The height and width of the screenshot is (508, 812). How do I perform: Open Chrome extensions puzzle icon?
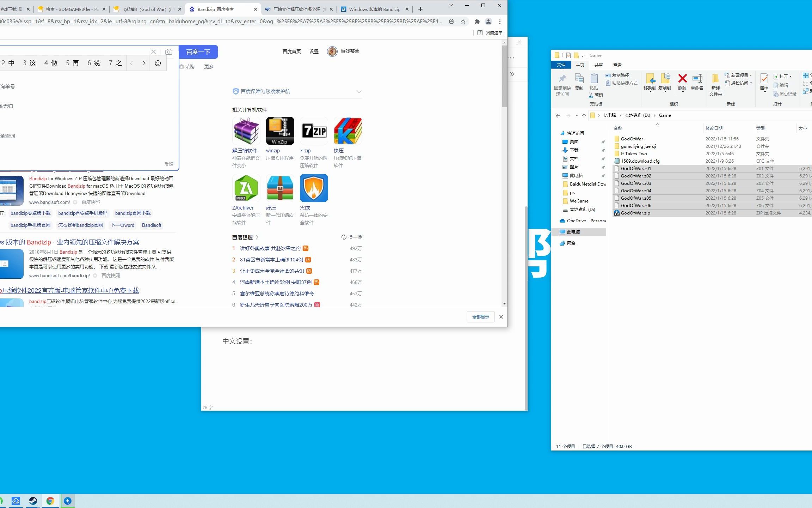(x=477, y=22)
